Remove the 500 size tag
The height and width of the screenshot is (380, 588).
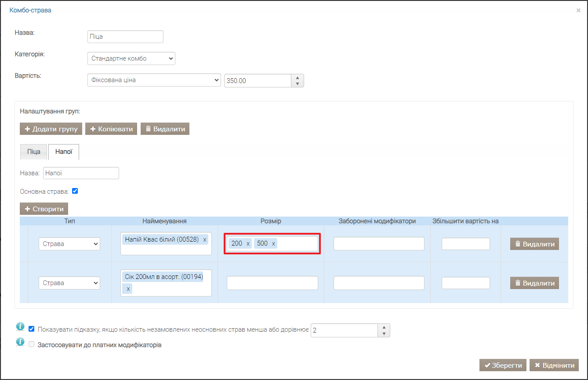pyautogui.click(x=273, y=243)
